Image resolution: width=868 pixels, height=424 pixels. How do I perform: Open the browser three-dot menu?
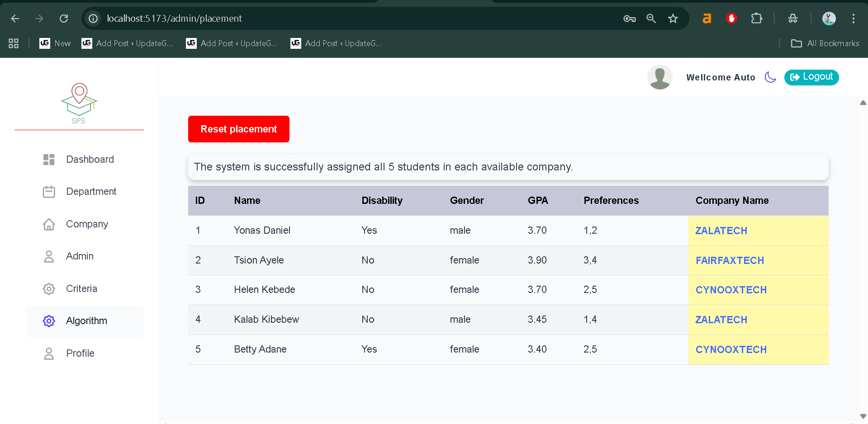click(853, 19)
